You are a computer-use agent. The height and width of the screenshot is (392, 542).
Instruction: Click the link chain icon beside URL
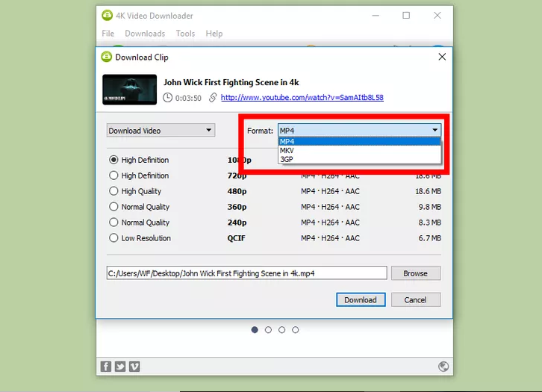(213, 98)
